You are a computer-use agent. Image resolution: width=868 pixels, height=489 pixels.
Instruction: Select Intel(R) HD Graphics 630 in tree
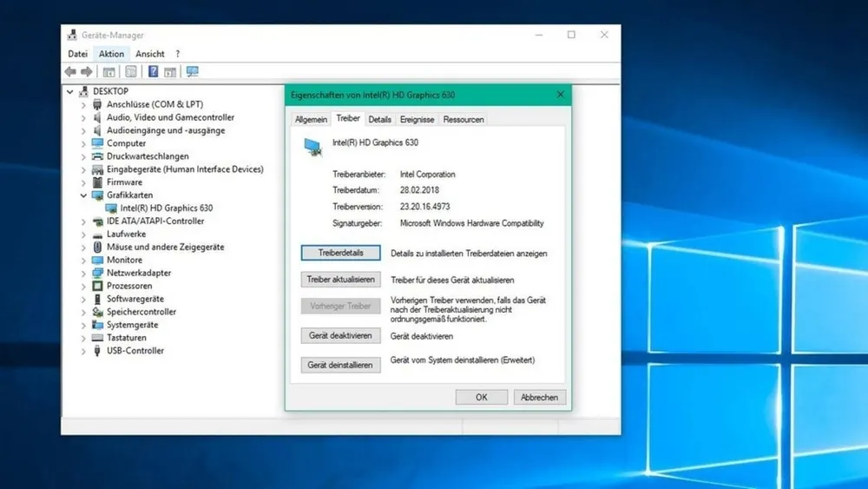click(166, 208)
